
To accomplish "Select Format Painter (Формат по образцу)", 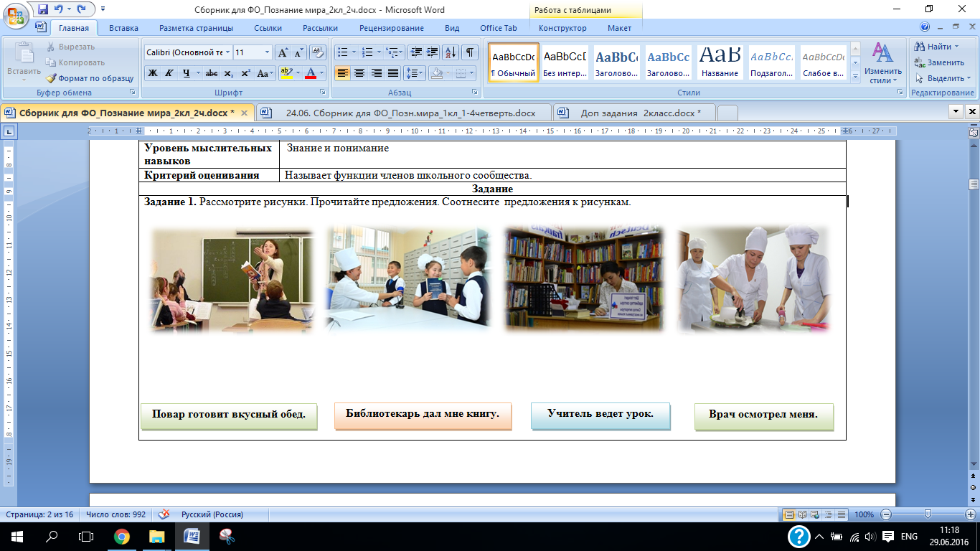I will (90, 78).
